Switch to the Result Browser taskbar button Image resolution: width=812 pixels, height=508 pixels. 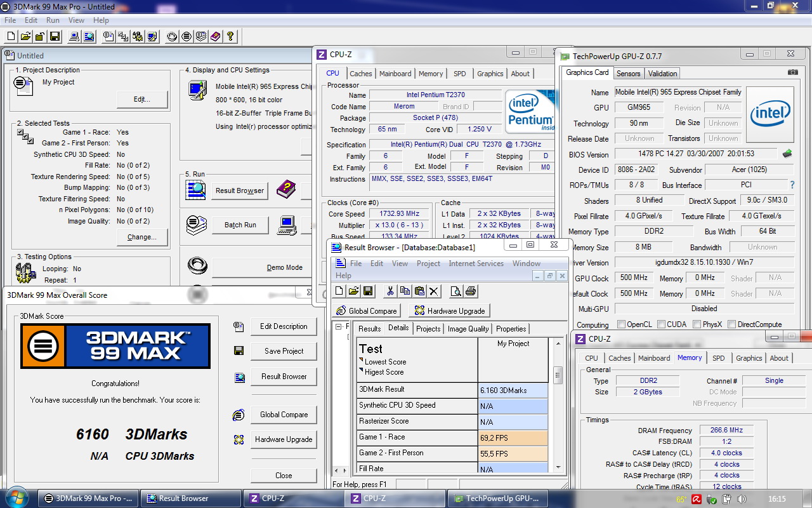(x=191, y=498)
